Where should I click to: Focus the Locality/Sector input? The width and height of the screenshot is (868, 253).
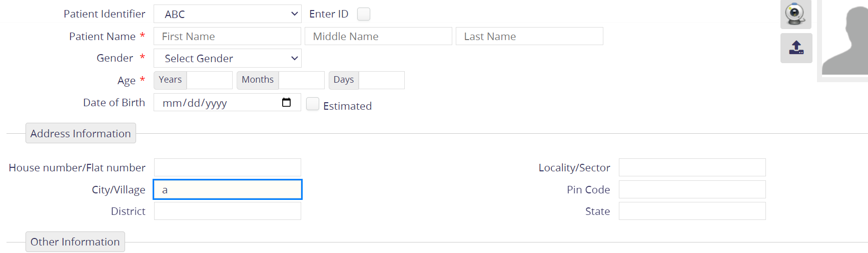pyautogui.click(x=692, y=167)
